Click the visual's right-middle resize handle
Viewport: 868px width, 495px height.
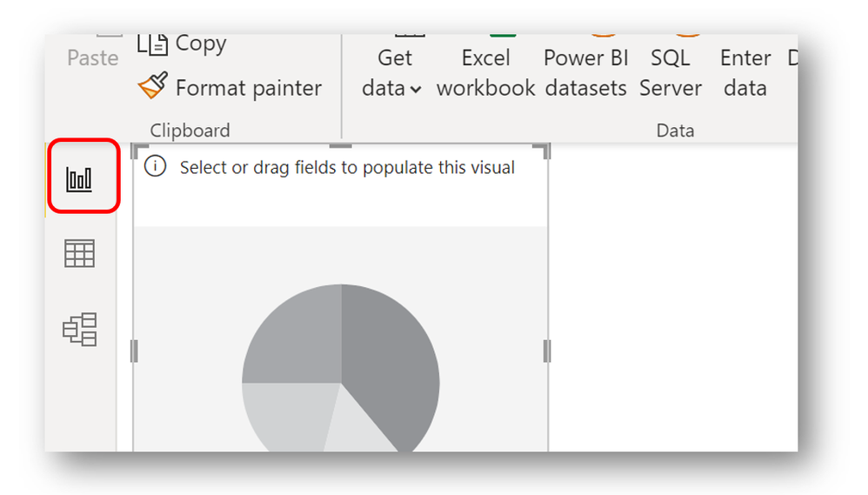pyautogui.click(x=547, y=351)
